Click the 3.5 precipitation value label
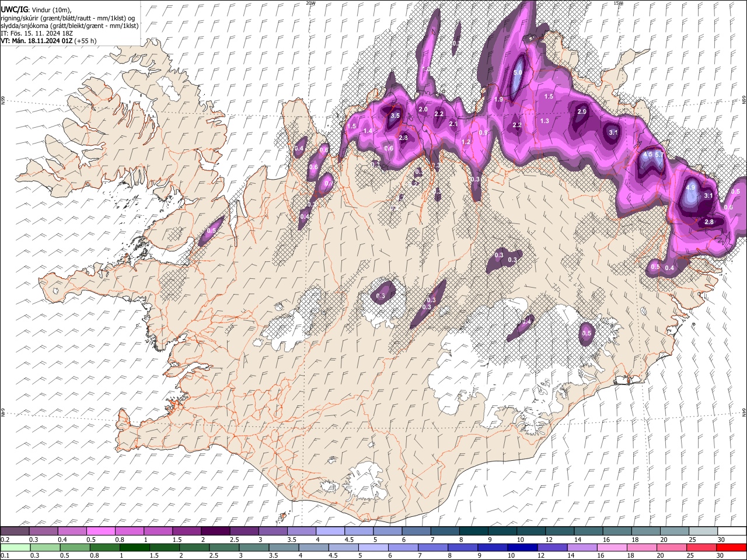Viewport: 747px width, 560px height. click(395, 116)
